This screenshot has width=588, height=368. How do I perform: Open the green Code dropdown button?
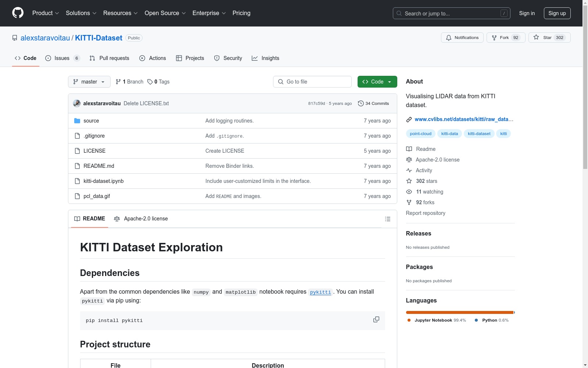(x=377, y=82)
